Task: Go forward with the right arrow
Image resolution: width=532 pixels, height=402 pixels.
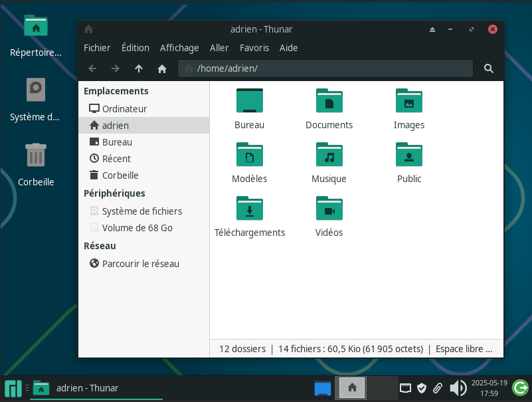Action: [x=116, y=68]
